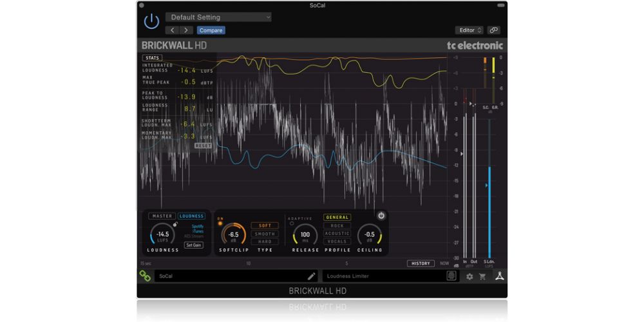Click the Set Gain button
The height and width of the screenshot is (322, 644).
click(193, 245)
